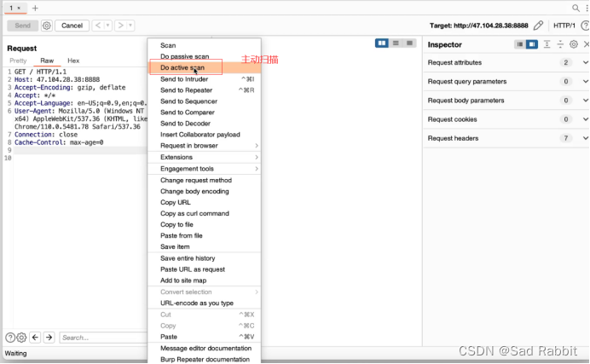Click Inspector collapse all sections icon

tap(560, 44)
